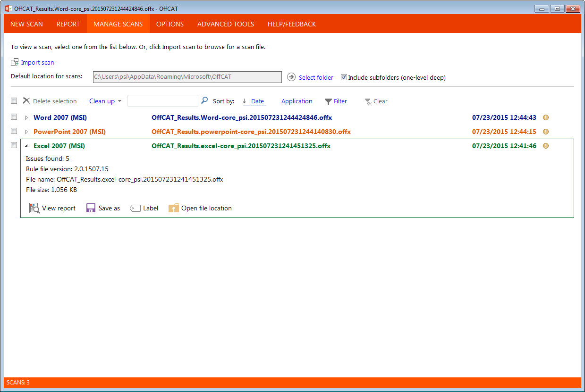Expand the Word 2007 scan details

coord(26,117)
